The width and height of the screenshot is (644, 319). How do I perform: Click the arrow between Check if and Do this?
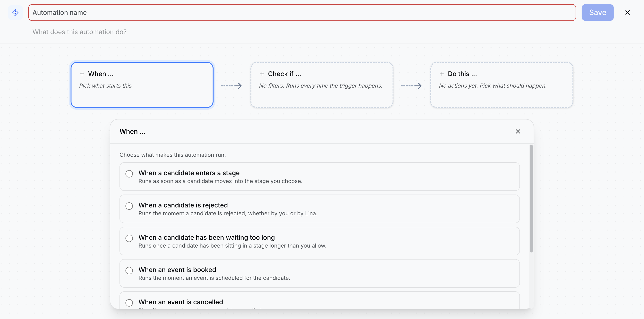(411, 86)
